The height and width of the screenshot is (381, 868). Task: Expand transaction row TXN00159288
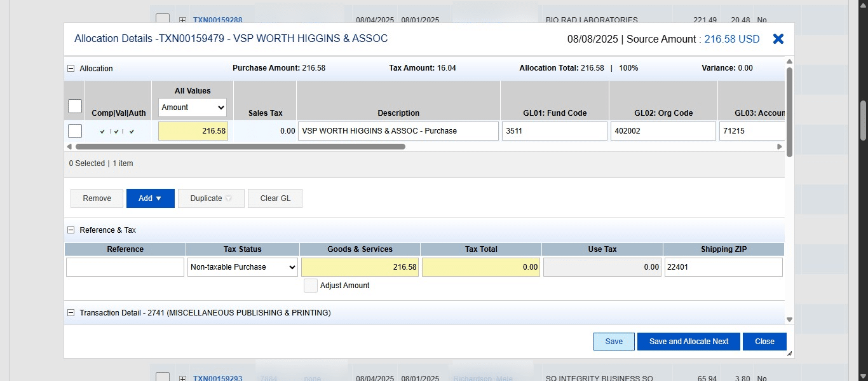coord(182,20)
